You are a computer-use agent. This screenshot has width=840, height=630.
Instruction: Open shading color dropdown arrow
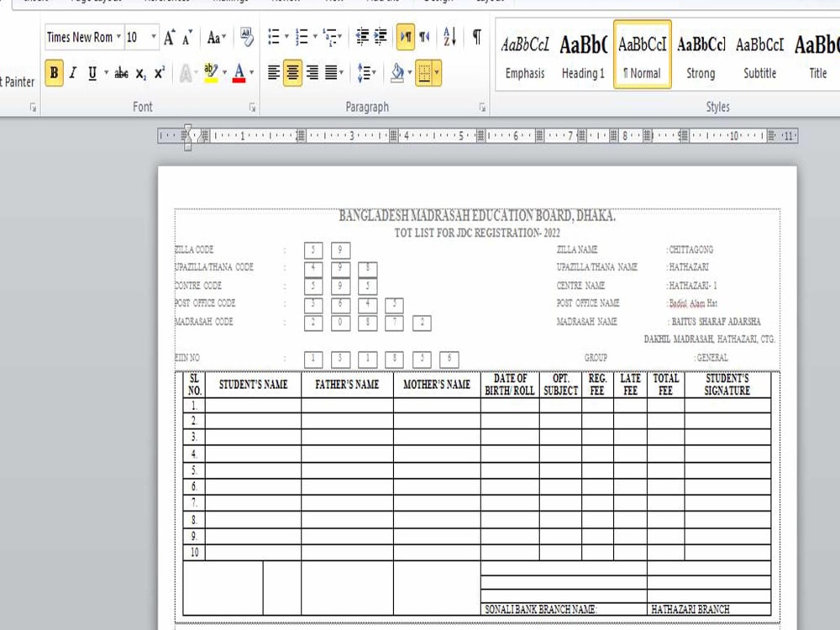(410, 73)
